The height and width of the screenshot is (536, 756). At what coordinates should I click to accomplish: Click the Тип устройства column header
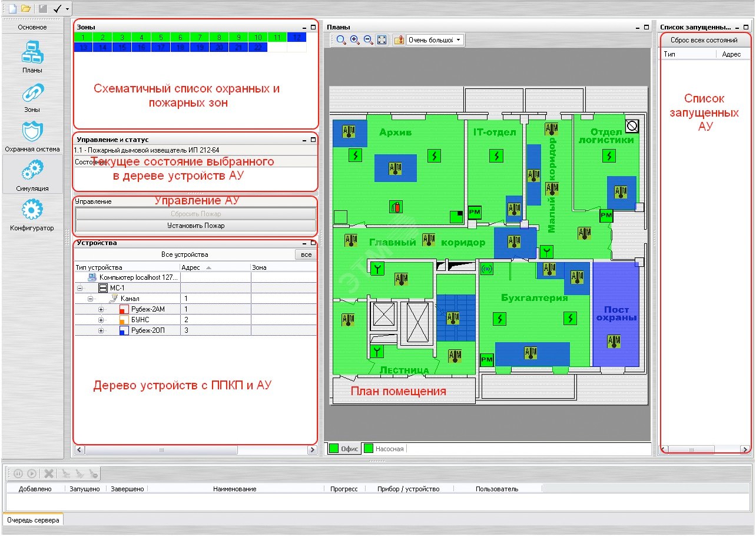(127, 267)
